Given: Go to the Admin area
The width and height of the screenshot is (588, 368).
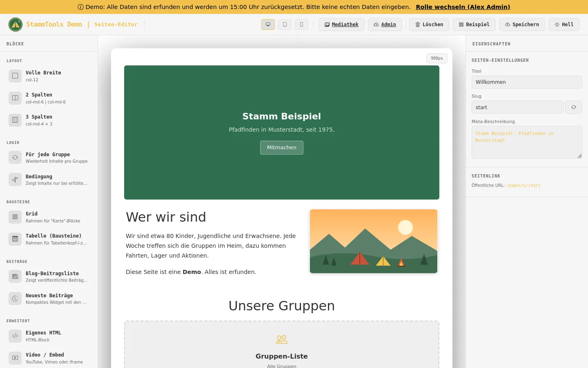Looking at the screenshot, I should pos(385,25).
